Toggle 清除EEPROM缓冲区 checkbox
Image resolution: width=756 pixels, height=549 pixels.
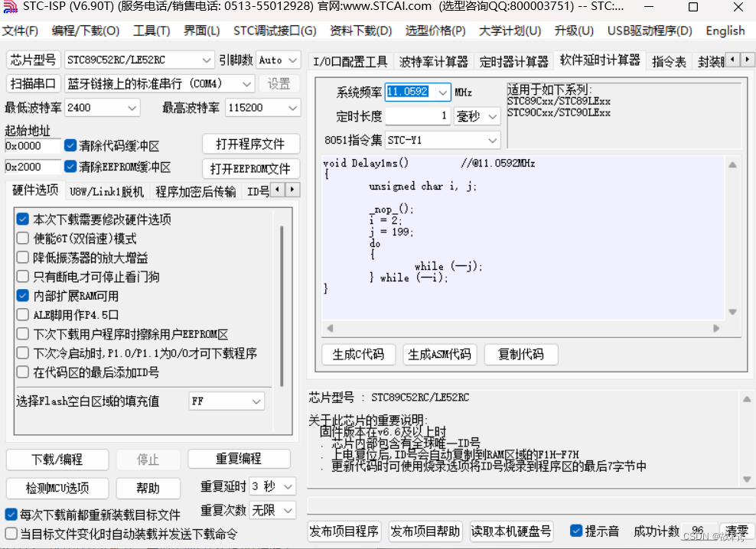click(x=70, y=167)
